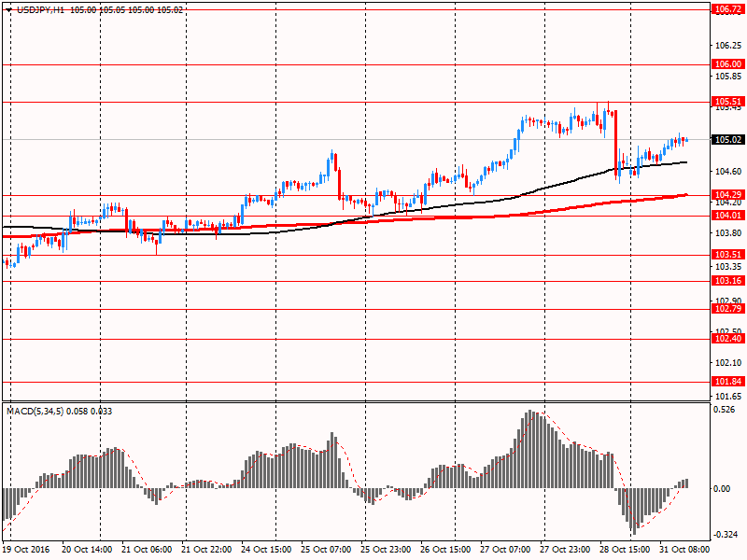Select the 103.51 red price level tag

(x=726, y=255)
